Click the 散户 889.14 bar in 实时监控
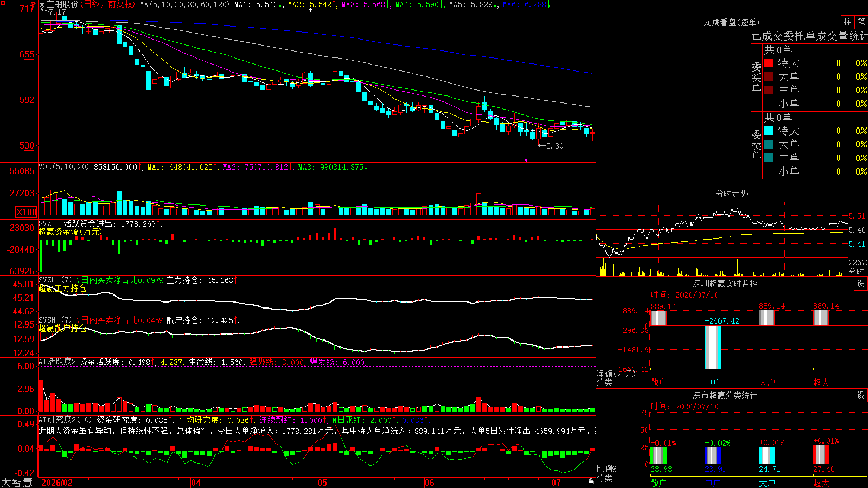Viewport: 868px width, 488px height. pos(659,318)
